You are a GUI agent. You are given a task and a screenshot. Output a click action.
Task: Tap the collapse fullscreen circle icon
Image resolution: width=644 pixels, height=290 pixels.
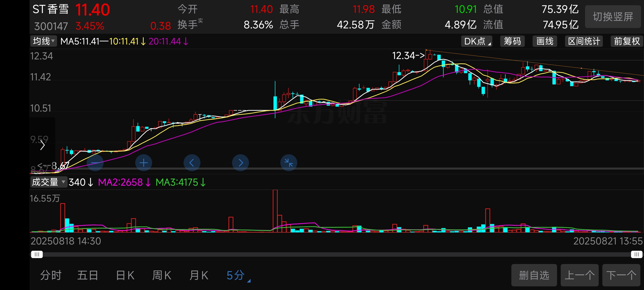point(289,163)
